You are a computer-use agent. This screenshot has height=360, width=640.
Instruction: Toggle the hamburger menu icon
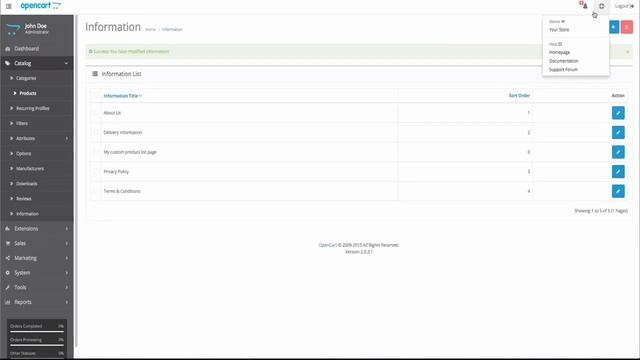pos(9,7)
